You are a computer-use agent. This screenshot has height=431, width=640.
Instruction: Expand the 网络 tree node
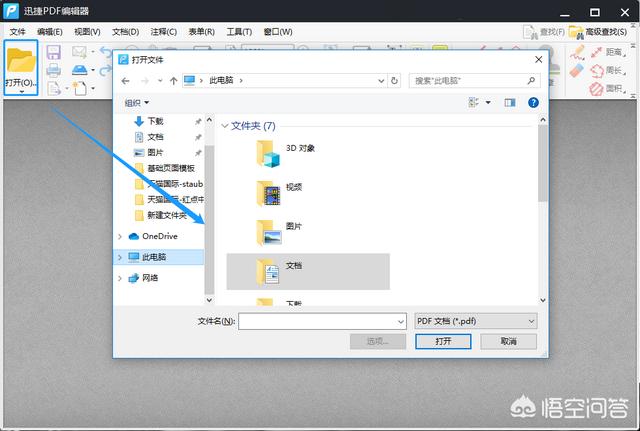coord(121,277)
